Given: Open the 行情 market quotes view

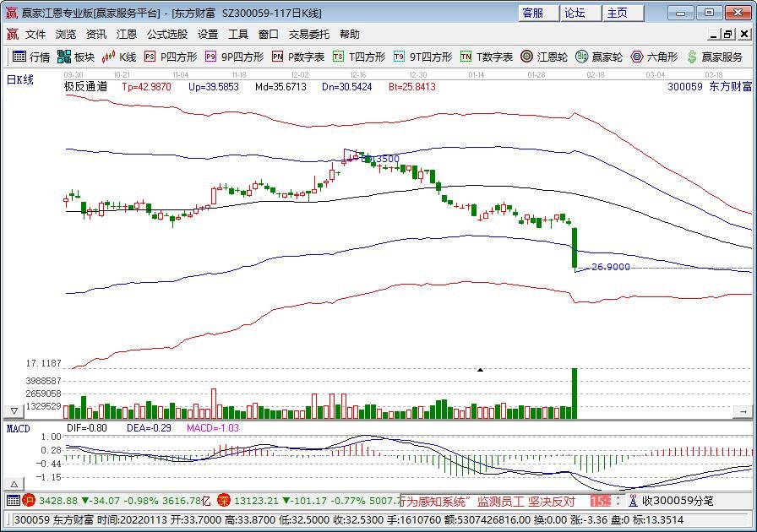Looking at the screenshot, I should point(31,57).
